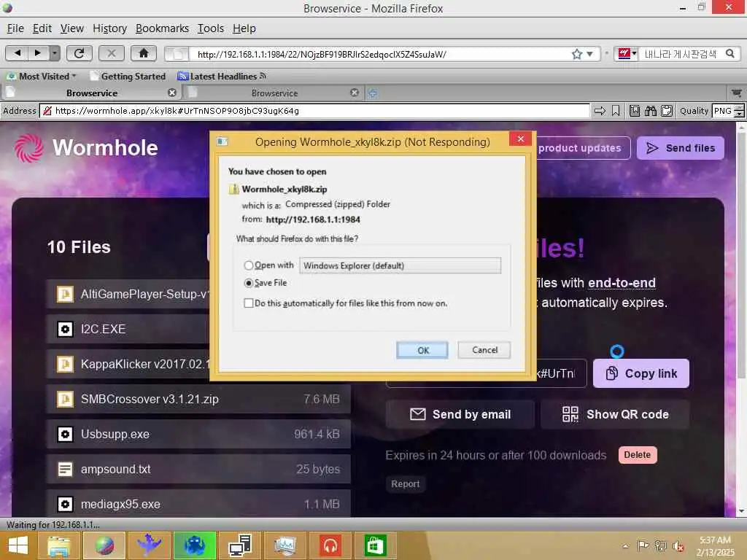Open the Getting Started bookmark

(128, 76)
